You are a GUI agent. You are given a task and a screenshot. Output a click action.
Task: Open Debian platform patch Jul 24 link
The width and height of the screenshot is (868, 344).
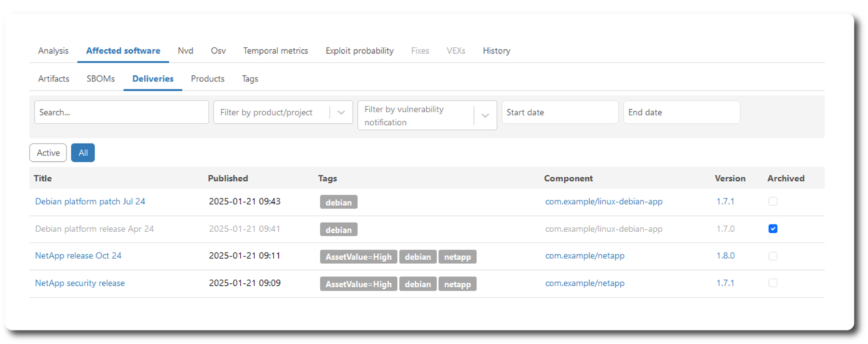[90, 201]
